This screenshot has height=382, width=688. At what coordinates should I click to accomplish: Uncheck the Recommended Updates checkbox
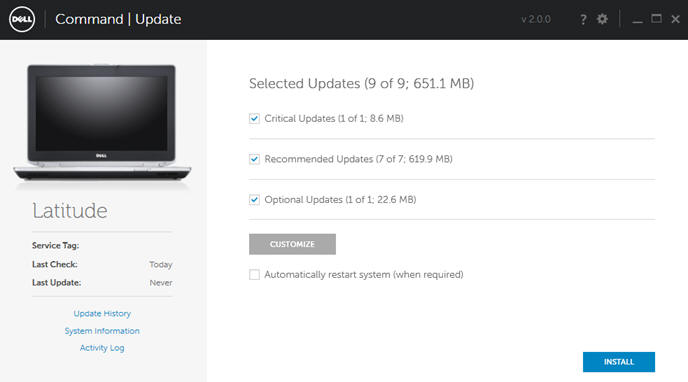click(254, 159)
